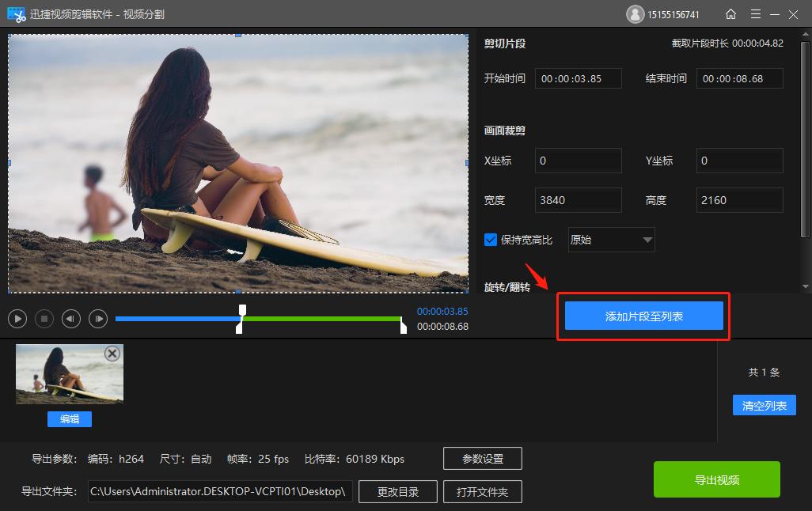Play the video preview
Image resolution: width=812 pixels, height=511 pixels.
click(x=17, y=318)
